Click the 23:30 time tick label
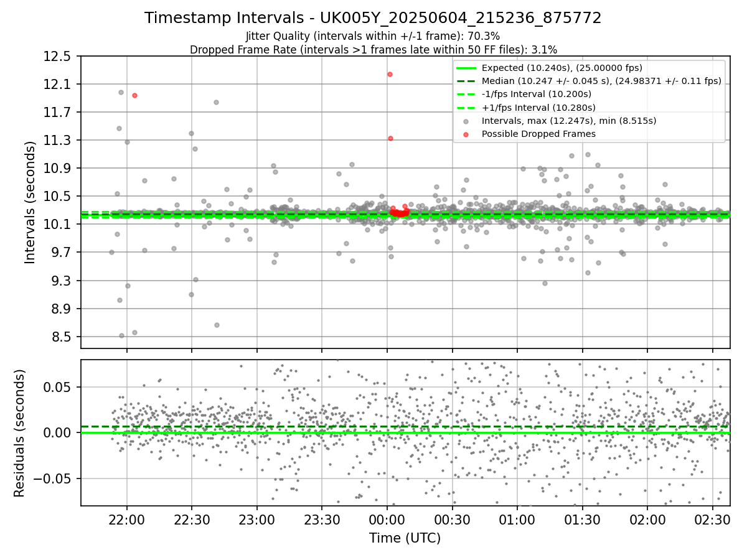 tap(322, 520)
